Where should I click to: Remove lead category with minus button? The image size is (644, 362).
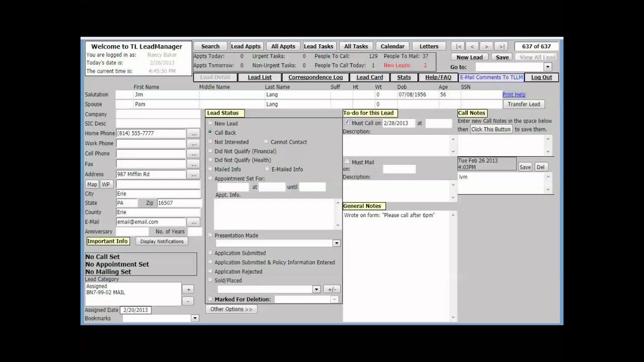click(x=188, y=301)
